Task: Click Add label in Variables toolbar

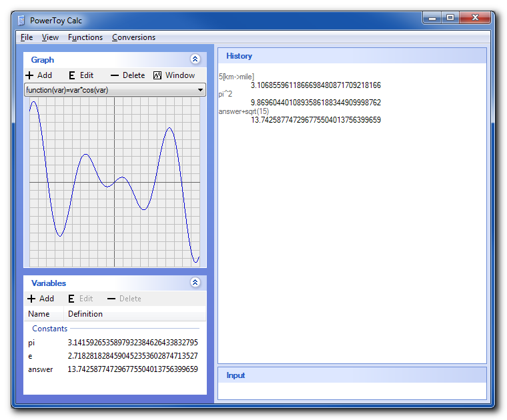Action: [x=47, y=299]
